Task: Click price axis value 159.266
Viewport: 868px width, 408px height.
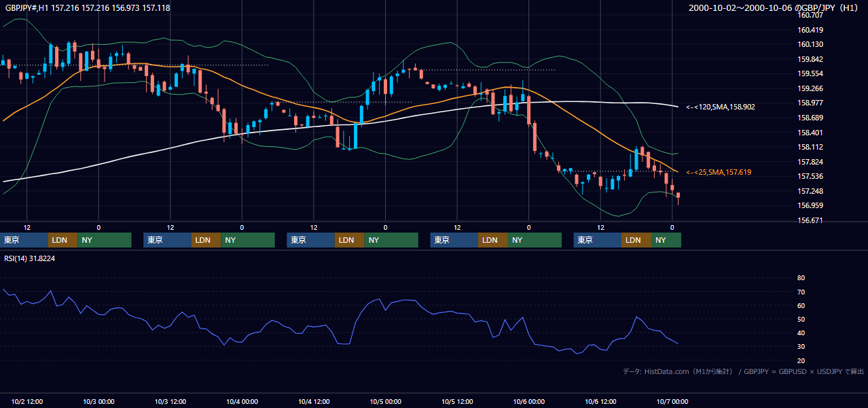Action: point(810,88)
